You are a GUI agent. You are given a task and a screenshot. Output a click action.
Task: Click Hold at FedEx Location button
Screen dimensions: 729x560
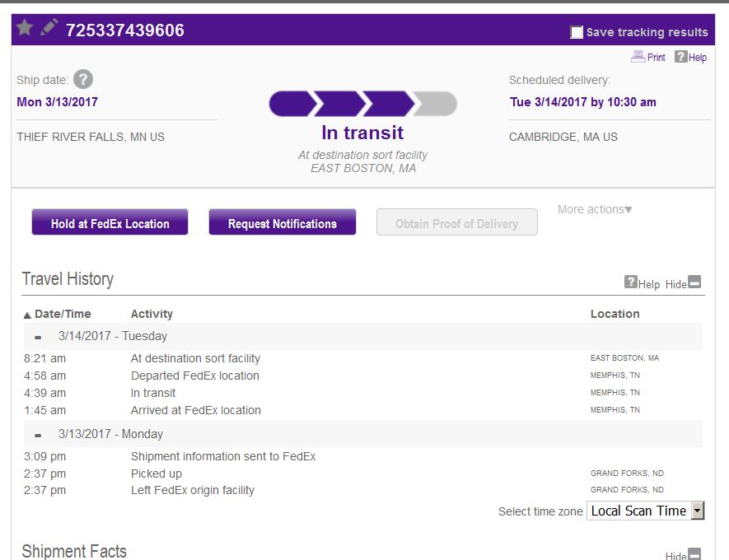click(110, 222)
